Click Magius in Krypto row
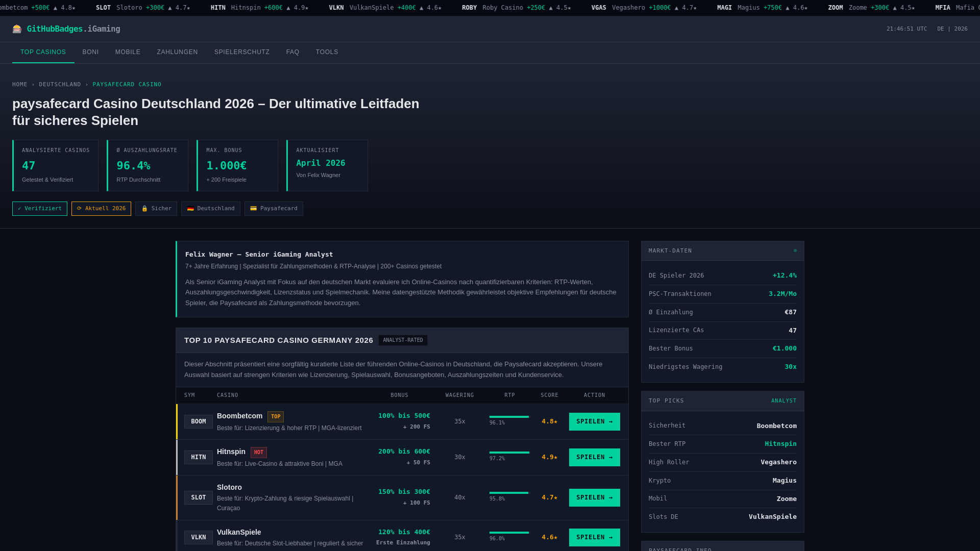 click(785, 481)
